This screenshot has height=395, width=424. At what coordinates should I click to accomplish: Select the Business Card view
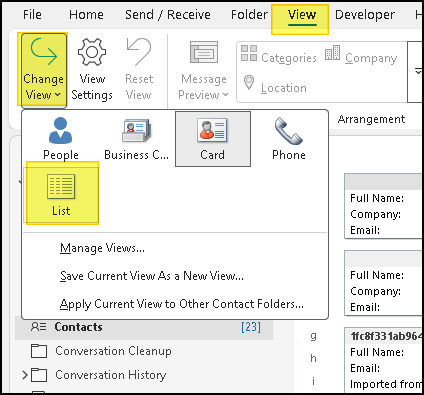tap(136, 139)
